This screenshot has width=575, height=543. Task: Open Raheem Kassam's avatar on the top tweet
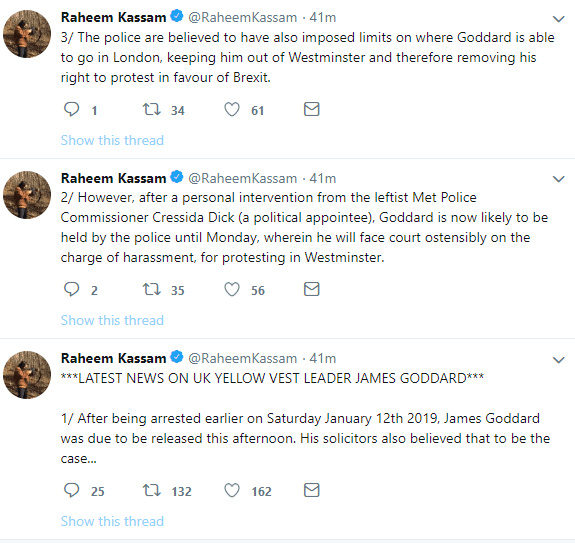(27, 34)
